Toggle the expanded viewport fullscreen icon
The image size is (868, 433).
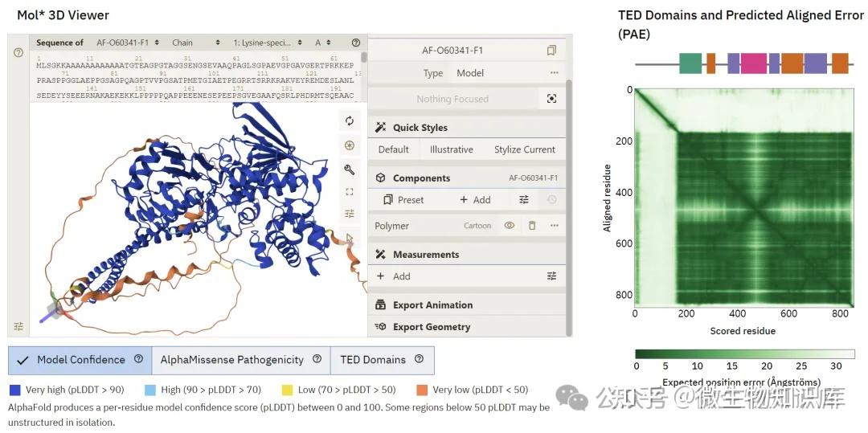pyautogui.click(x=350, y=192)
